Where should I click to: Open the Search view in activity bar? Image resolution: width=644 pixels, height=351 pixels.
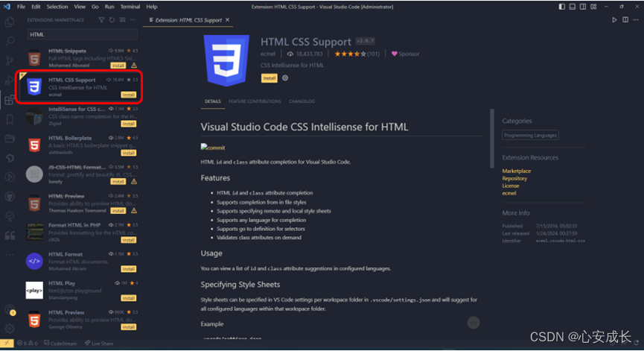click(10, 41)
